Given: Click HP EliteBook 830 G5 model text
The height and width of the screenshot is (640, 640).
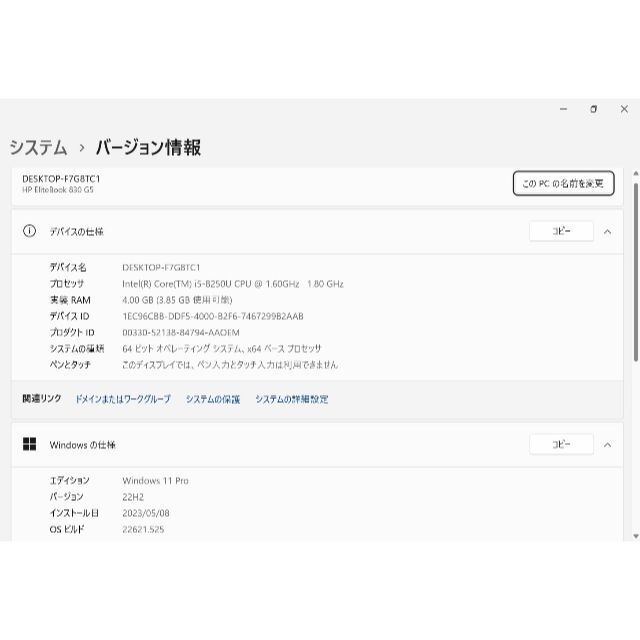Looking at the screenshot, I should (58, 190).
